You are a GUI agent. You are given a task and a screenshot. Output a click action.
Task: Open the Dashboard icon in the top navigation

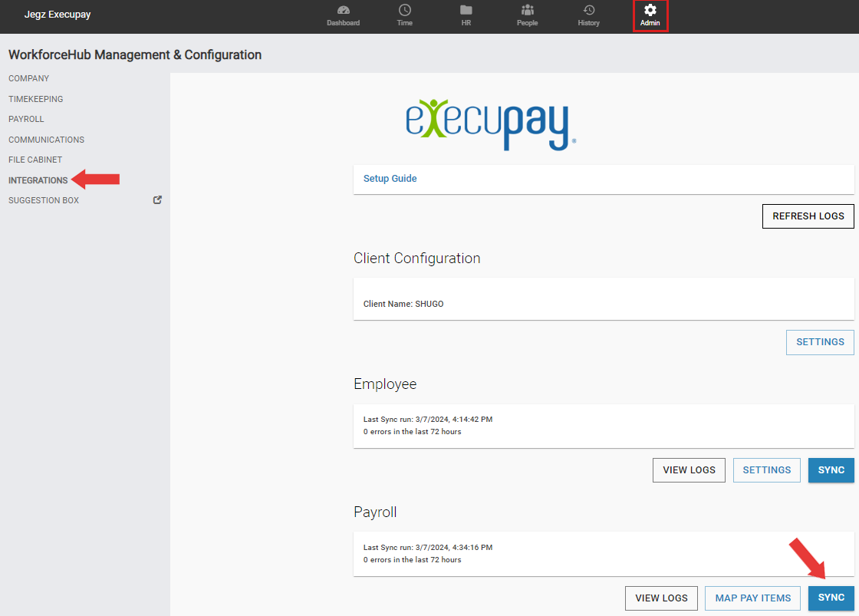pyautogui.click(x=343, y=15)
